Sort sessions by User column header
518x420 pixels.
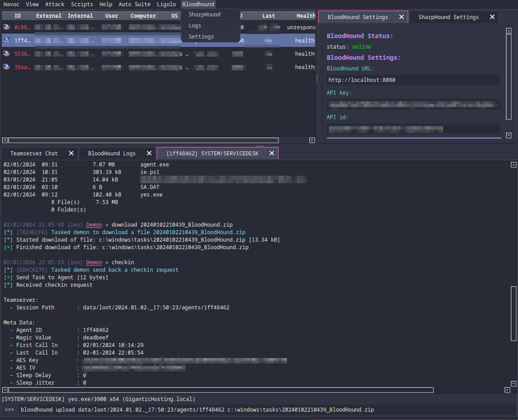(112, 15)
